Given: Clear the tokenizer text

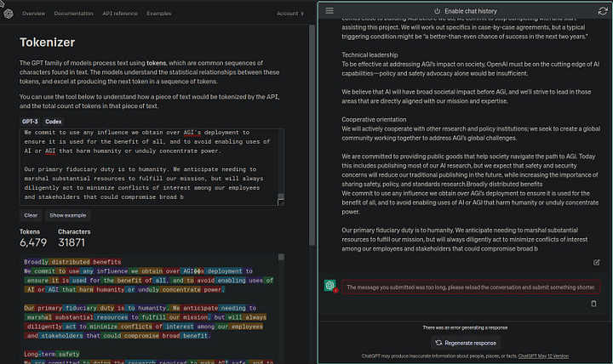Looking at the screenshot, I should [x=31, y=215].
